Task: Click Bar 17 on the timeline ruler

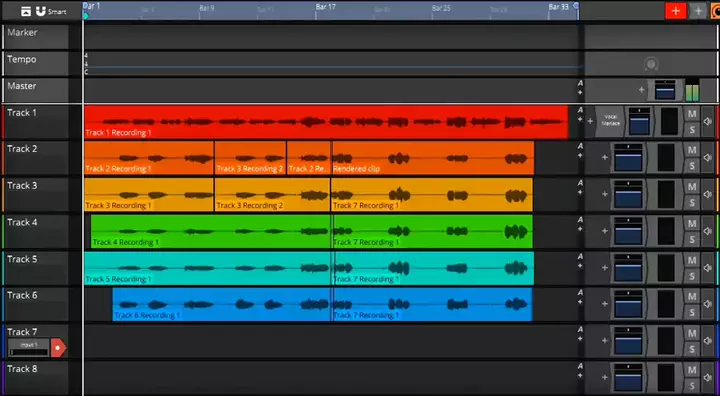Action: point(326,7)
